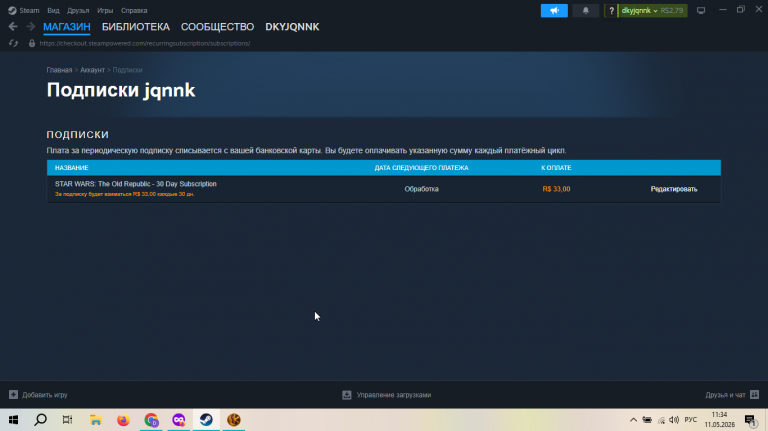Click Редактировать to edit the subscription
The height and width of the screenshot is (431, 768).
[x=673, y=189]
